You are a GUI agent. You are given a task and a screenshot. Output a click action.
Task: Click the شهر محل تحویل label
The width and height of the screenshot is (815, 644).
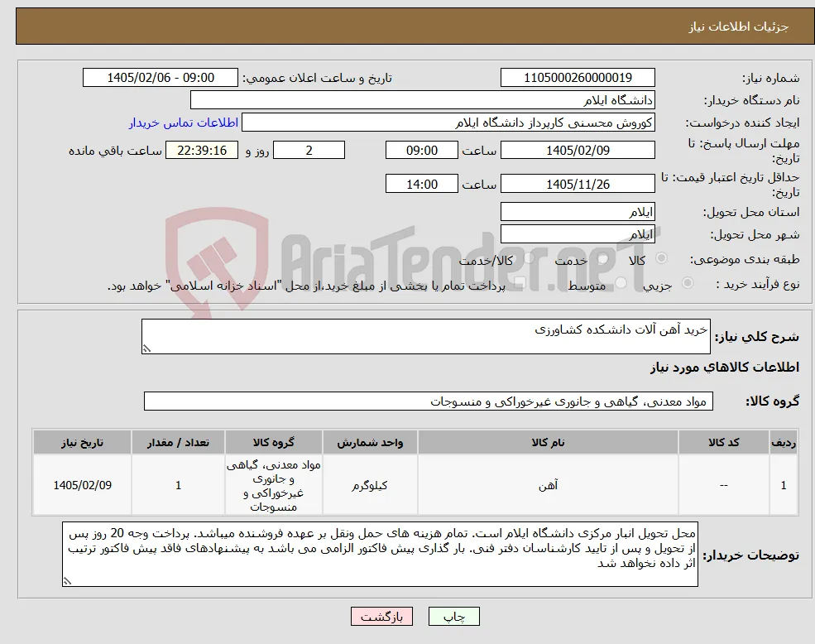tap(755, 234)
